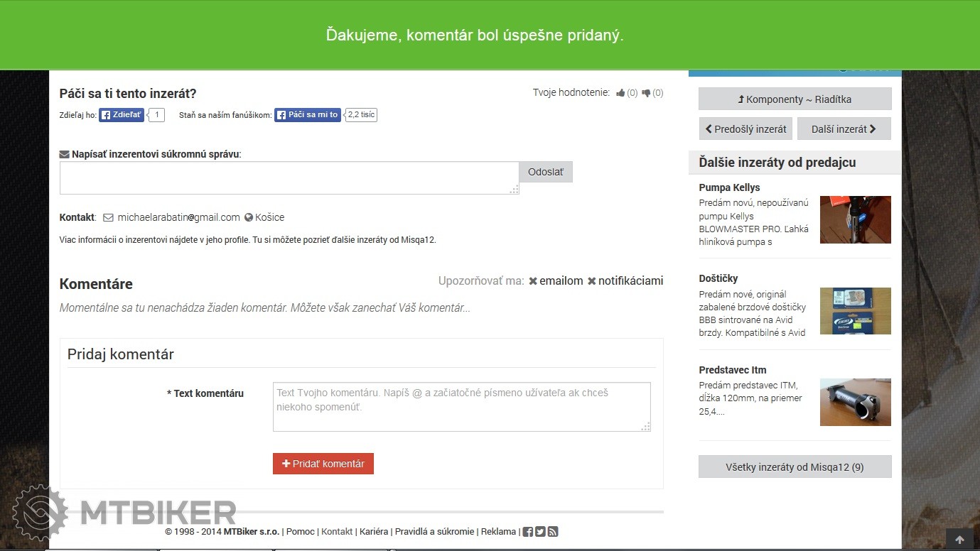The height and width of the screenshot is (551, 980).
Task: Toggle email notifications for comments
Action: (x=556, y=281)
